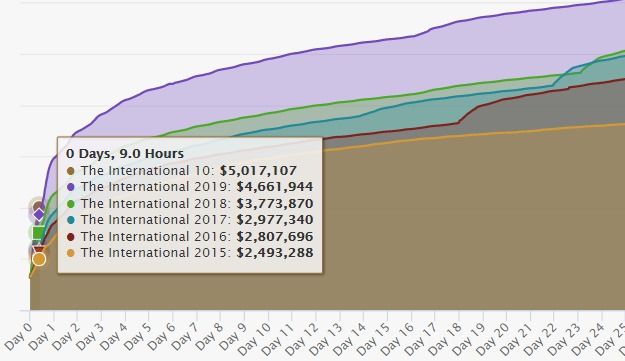This screenshot has width=625, height=361.
Task: Click the Day 3 axis label
Action: 90,336
